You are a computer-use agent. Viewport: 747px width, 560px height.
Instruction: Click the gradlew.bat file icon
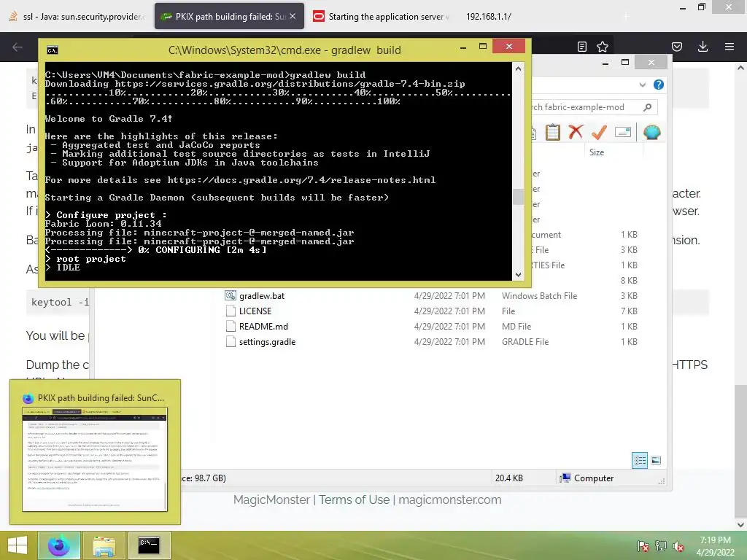231,296
